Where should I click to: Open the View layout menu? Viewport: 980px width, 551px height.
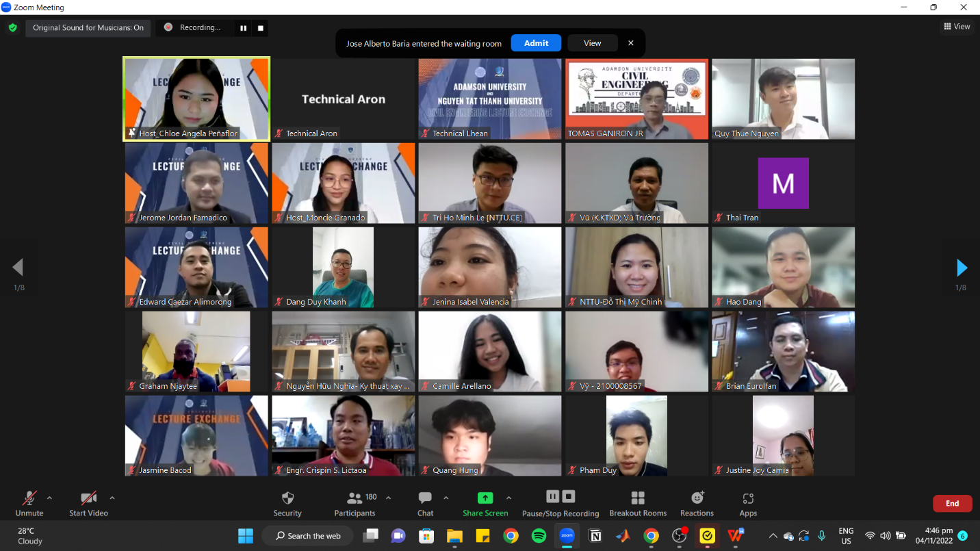(x=957, y=27)
